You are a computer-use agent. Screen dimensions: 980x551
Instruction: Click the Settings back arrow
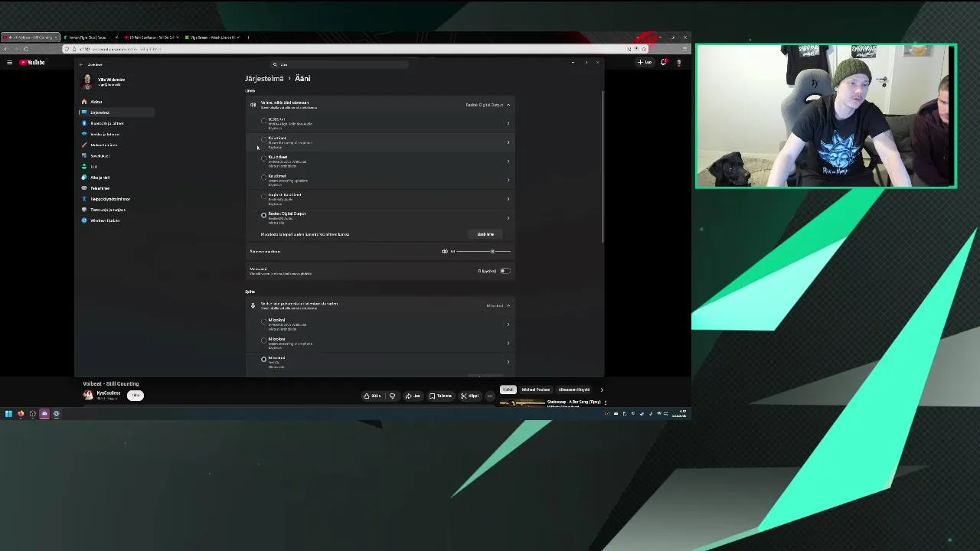pos(80,64)
